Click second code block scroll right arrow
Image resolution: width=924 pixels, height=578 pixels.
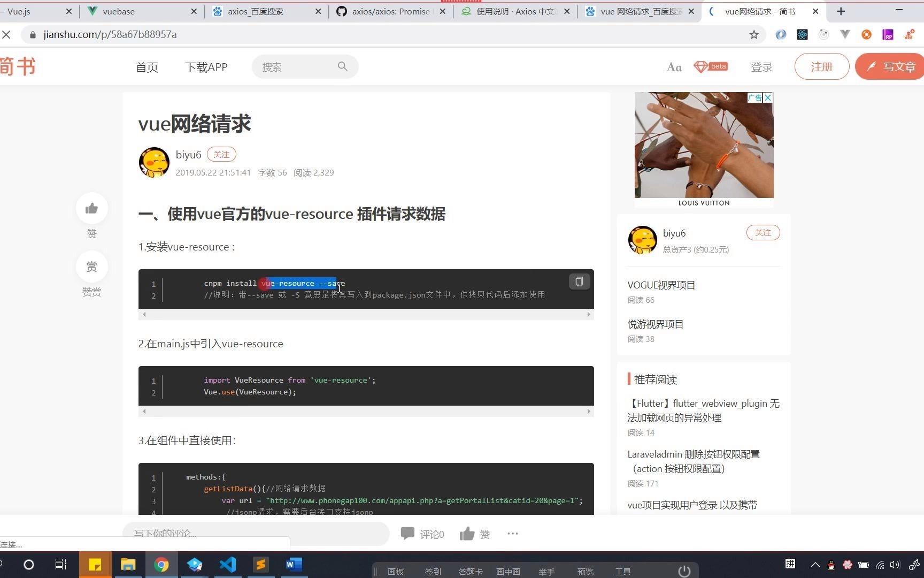pos(589,411)
